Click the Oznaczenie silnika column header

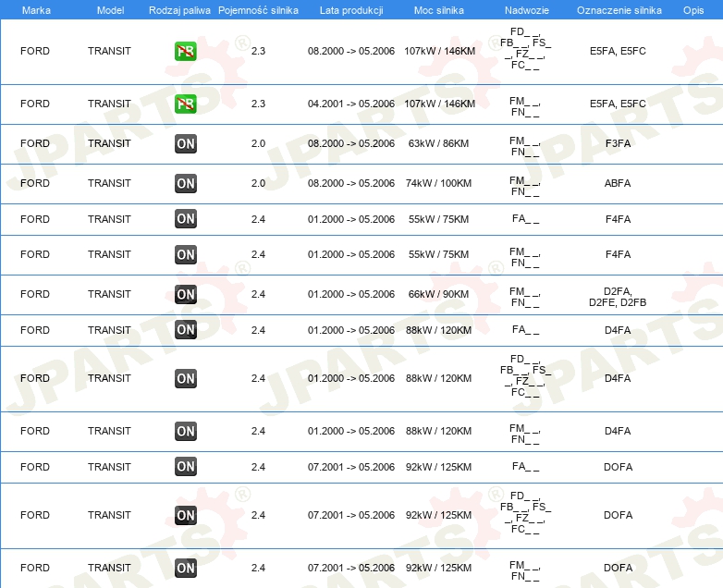coord(619,10)
